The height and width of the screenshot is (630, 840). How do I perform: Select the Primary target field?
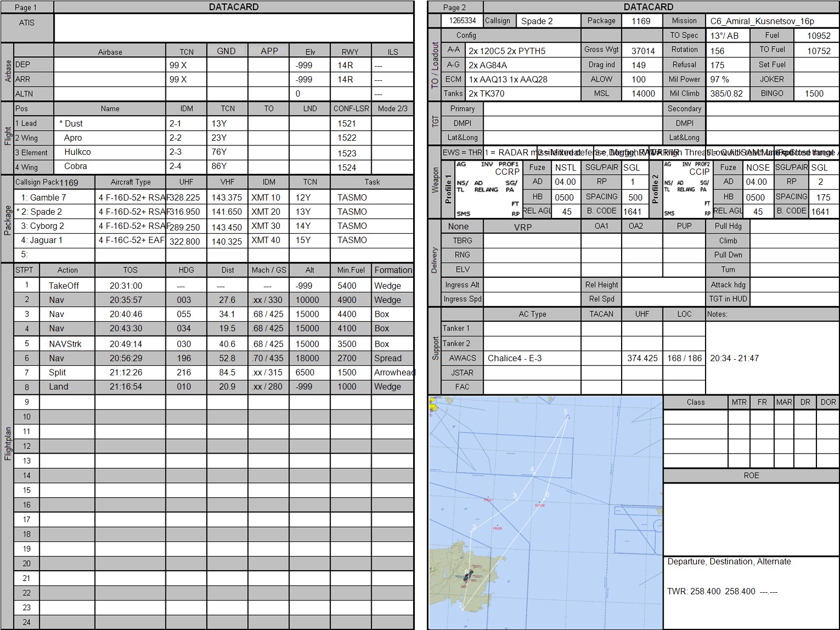(x=572, y=109)
